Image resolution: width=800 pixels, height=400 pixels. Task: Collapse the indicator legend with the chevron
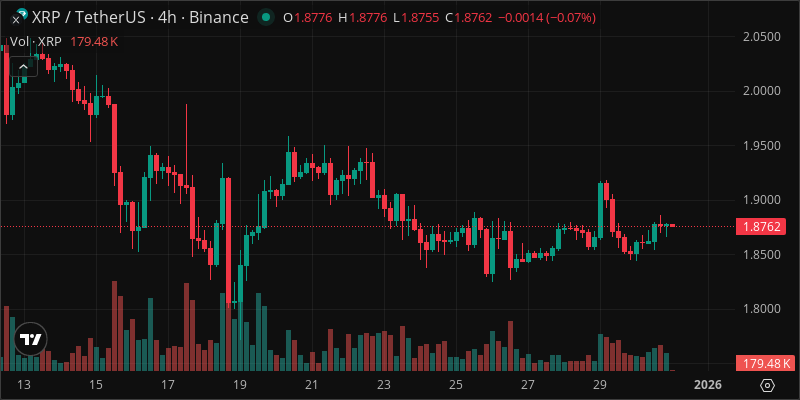[x=23, y=66]
